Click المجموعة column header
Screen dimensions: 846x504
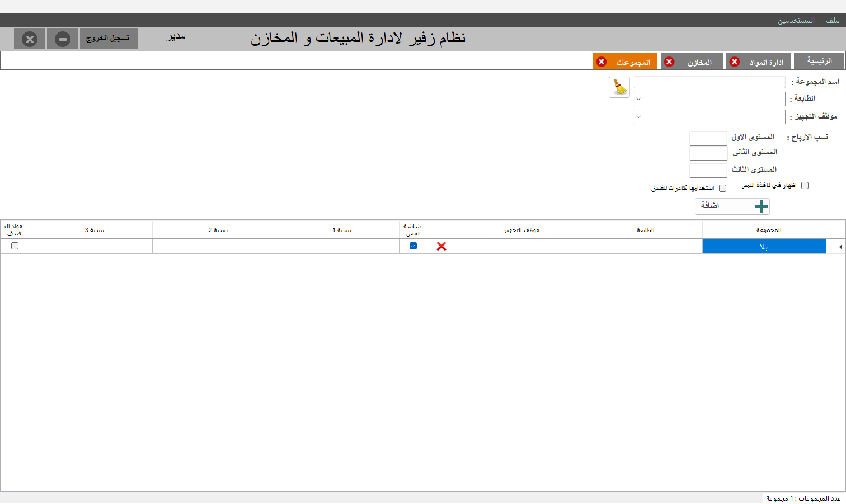pos(764,230)
